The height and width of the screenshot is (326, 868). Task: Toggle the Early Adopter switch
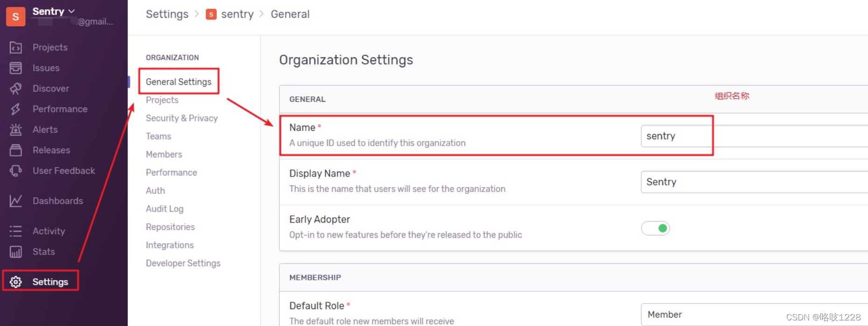[655, 228]
